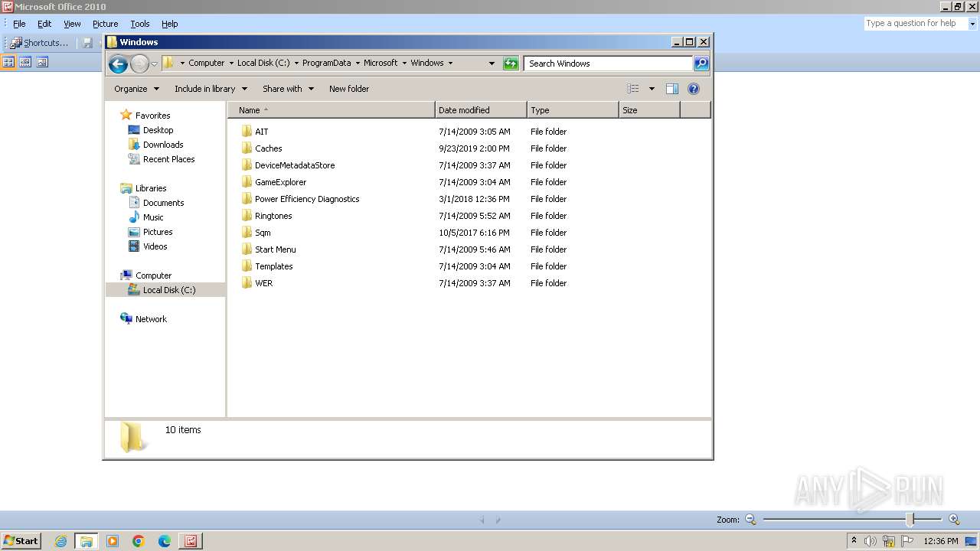Click Microsoft in the address breadcrumb
The image size is (980, 551).
point(381,64)
